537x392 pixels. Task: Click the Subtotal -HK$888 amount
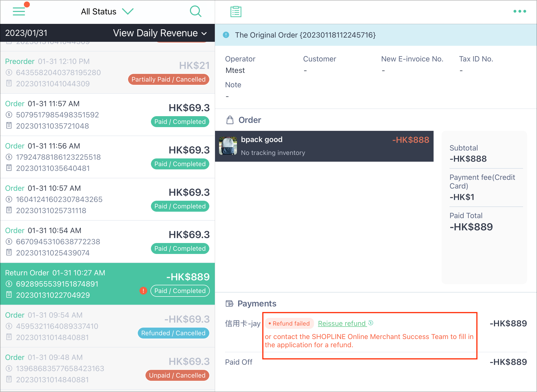468,159
